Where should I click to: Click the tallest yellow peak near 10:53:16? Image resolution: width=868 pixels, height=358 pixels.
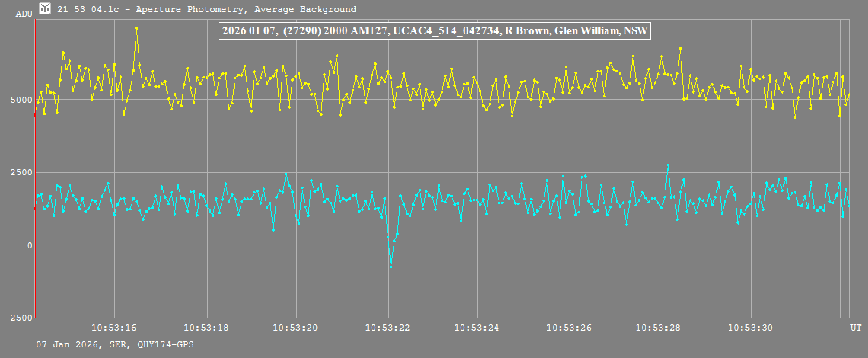[x=136, y=28]
